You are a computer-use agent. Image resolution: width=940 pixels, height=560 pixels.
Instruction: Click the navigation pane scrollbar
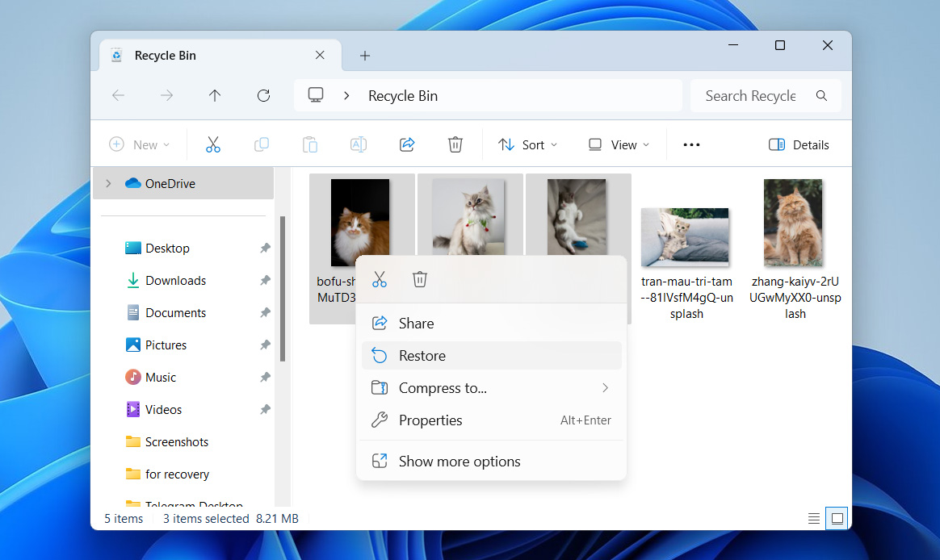283,289
